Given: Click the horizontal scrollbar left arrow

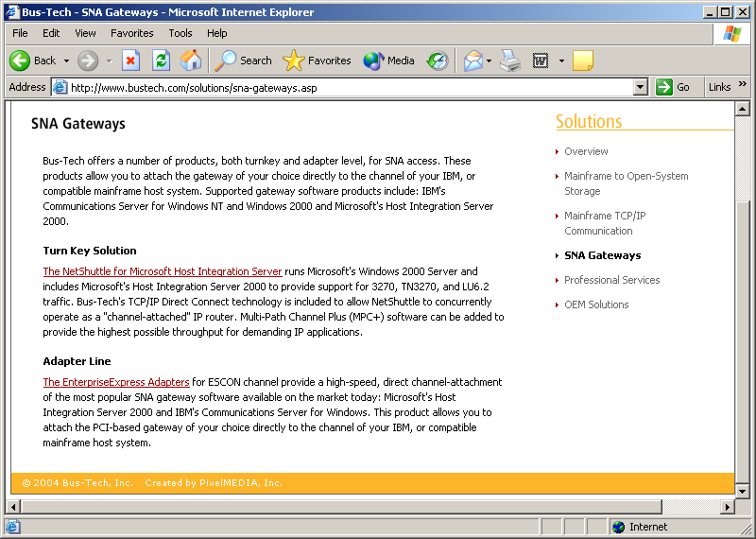Looking at the screenshot, I should (12, 507).
